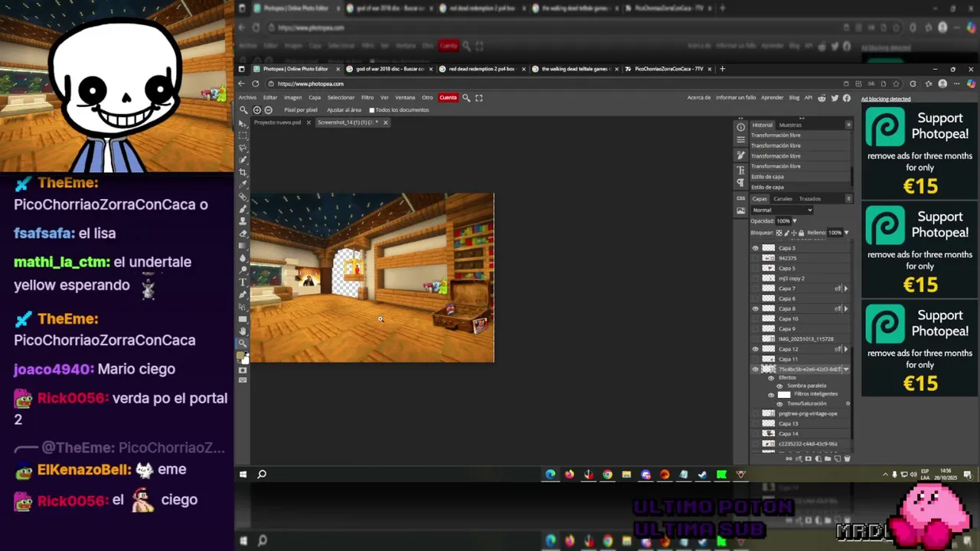This screenshot has height=551, width=980.
Task: Select the Hand pan tool
Action: (243, 331)
